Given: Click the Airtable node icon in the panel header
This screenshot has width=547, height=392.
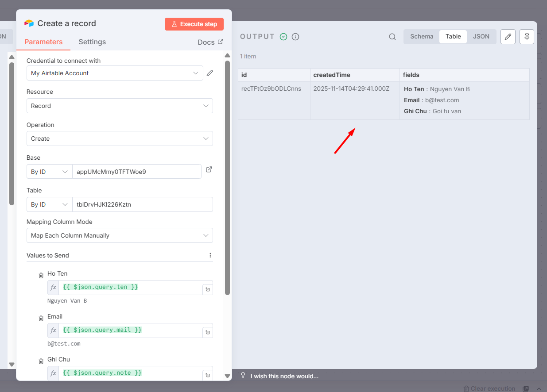Looking at the screenshot, I should point(28,23).
